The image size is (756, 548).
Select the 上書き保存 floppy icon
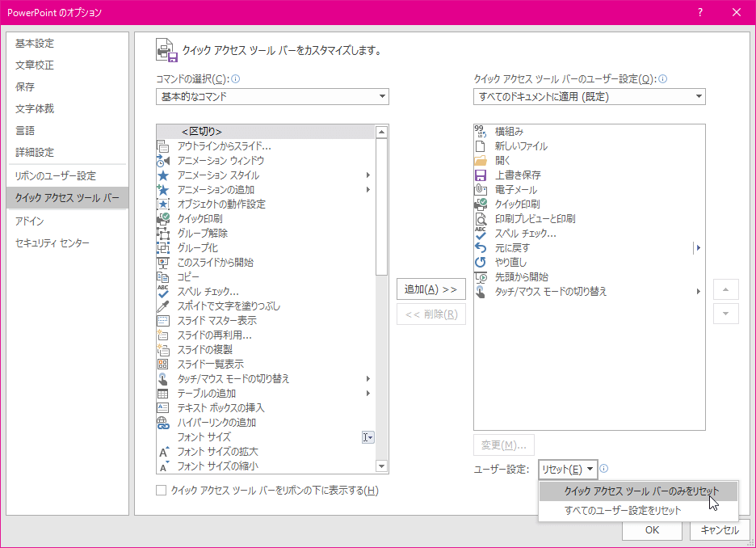[x=481, y=175]
